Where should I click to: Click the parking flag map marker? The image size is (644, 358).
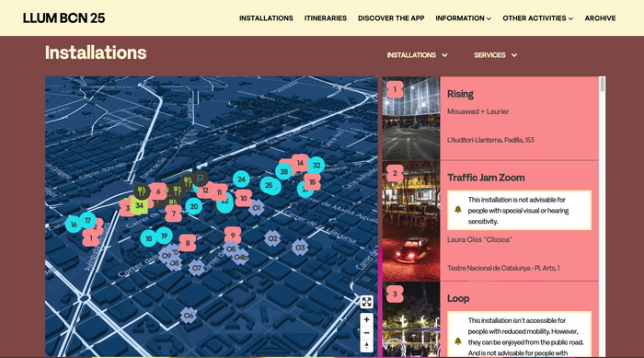(x=200, y=179)
